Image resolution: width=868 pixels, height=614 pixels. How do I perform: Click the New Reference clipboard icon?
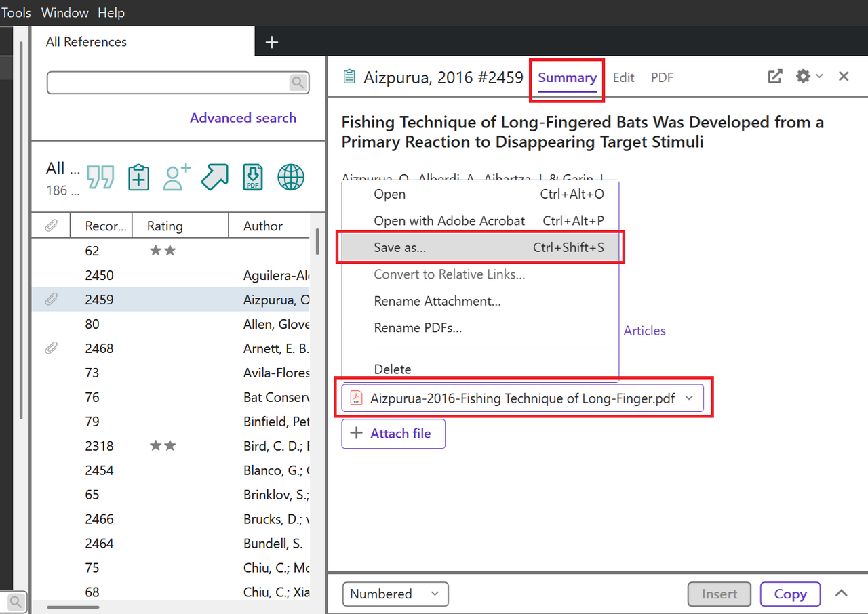click(138, 178)
